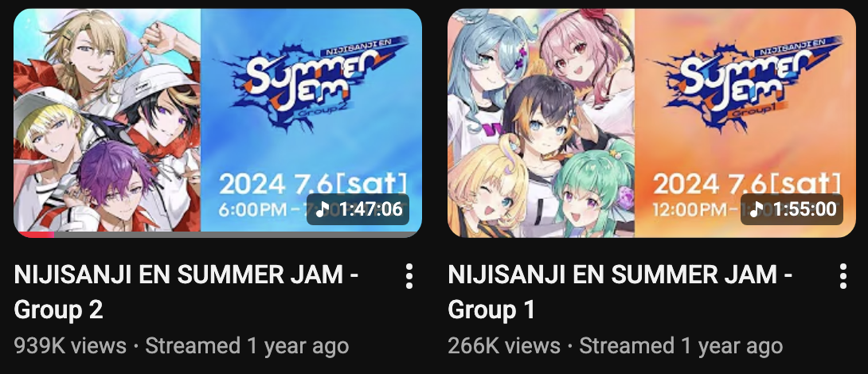Open the blue Group 2 thumbnail
The height and width of the screenshot is (374, 868).
point(217,123)
